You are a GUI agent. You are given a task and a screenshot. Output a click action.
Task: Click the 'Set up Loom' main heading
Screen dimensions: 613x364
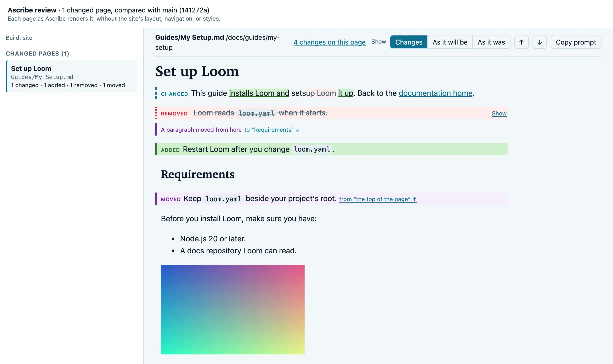click(x=197, y=71)
